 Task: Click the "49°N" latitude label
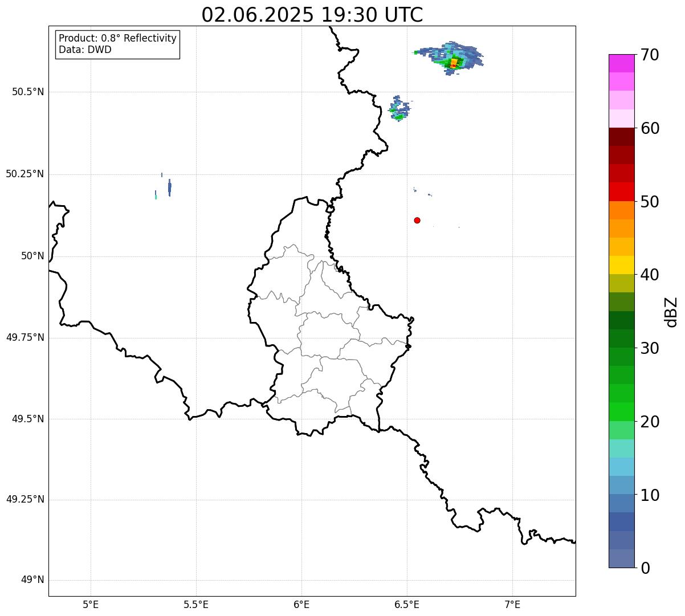32,580
